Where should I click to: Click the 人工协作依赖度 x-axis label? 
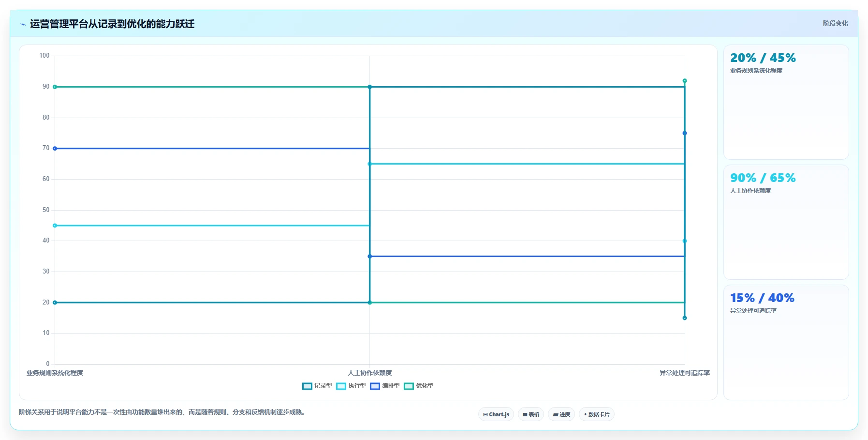(x=370, y=373)
